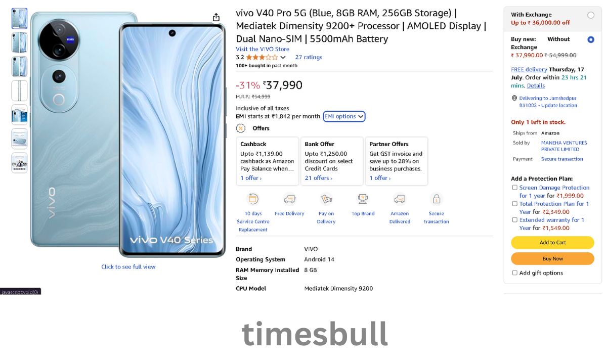Click the 10 days Service Centre Replacement icon
Image resolution: width=607 pixels, height=364 pixels.
click(253, 199)
